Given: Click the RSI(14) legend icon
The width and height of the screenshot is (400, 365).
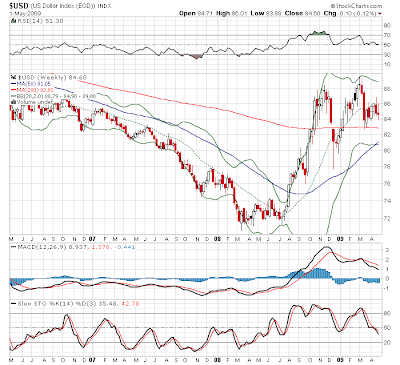Looking at the screenshot, I should (x=13, y=21).
